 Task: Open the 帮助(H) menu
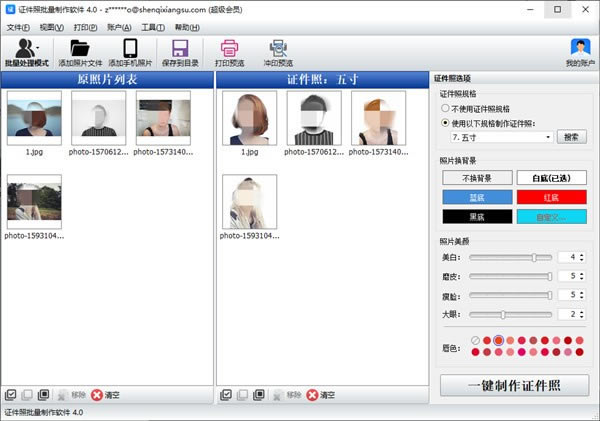(187, 28)
